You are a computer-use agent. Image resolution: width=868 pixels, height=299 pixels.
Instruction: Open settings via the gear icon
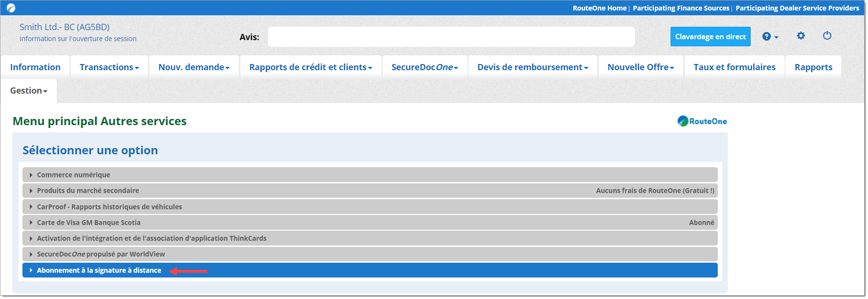[801, 36]
